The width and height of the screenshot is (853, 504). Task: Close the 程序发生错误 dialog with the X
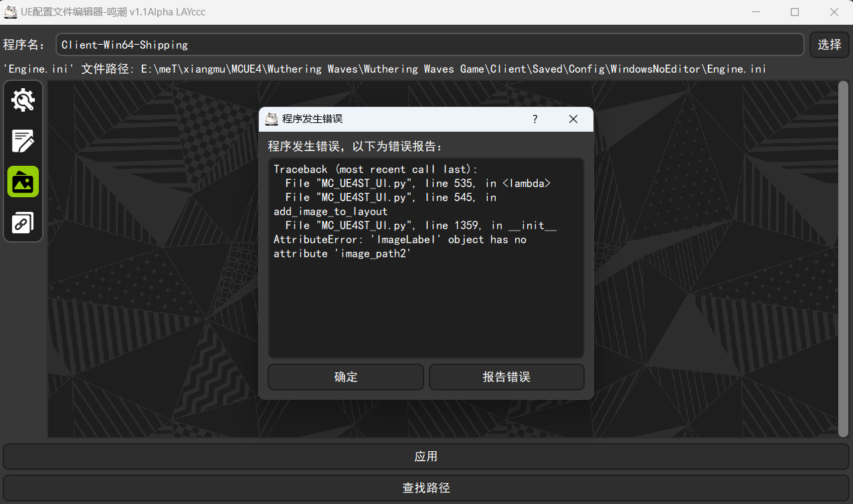click(573, 118)
